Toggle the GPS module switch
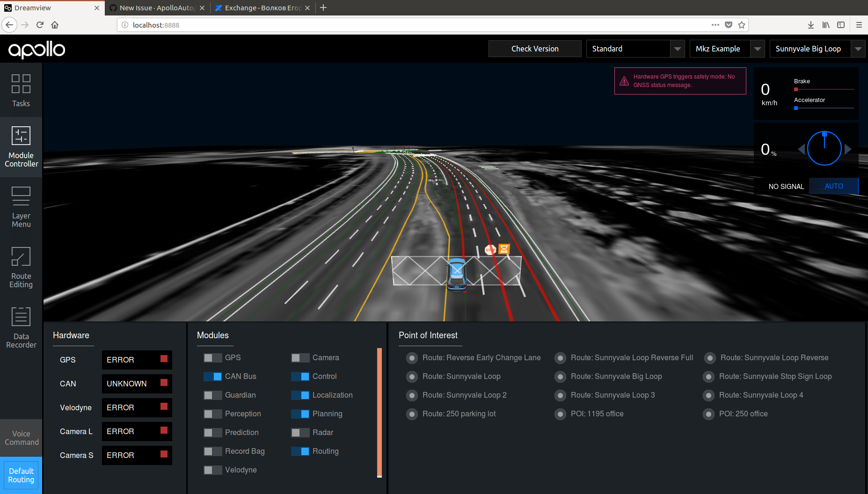Screen dimensions: 868x494 212,358
